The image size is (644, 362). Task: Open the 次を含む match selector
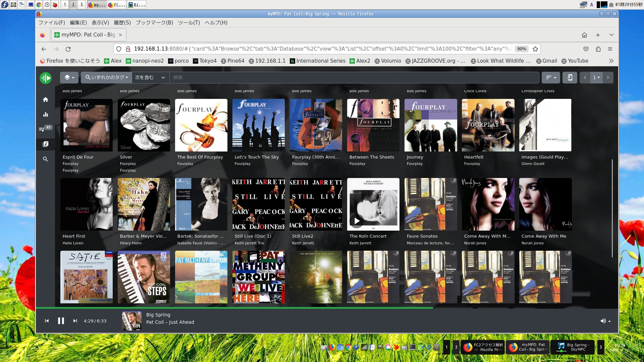point(150,77)
